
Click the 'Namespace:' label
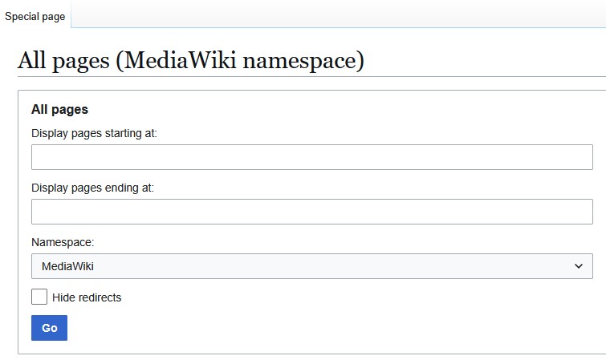(x=63, y=242)
